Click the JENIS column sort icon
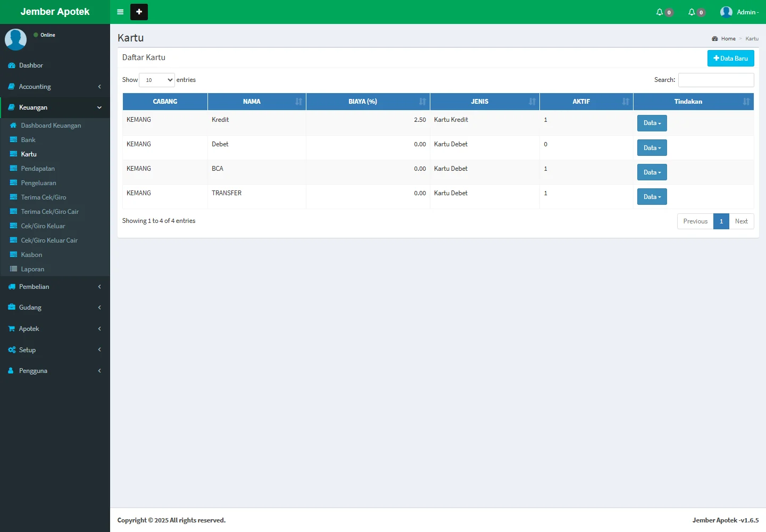 (532, 102)
